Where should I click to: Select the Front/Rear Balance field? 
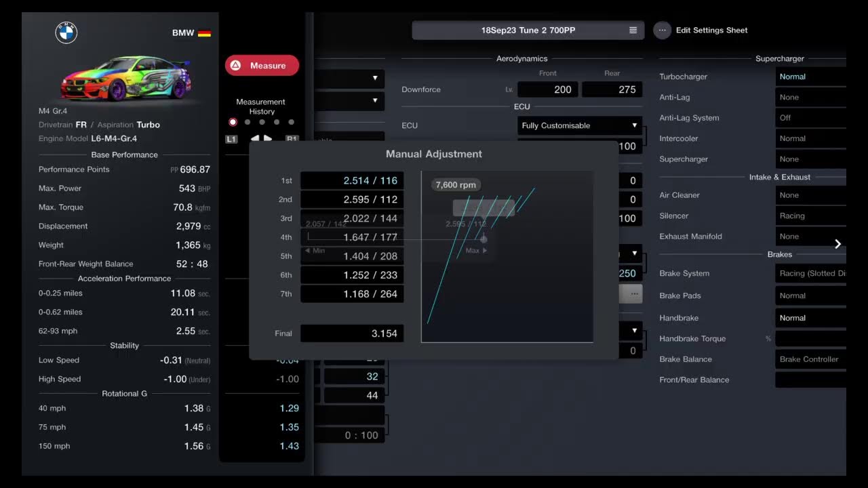click(811, 380)
